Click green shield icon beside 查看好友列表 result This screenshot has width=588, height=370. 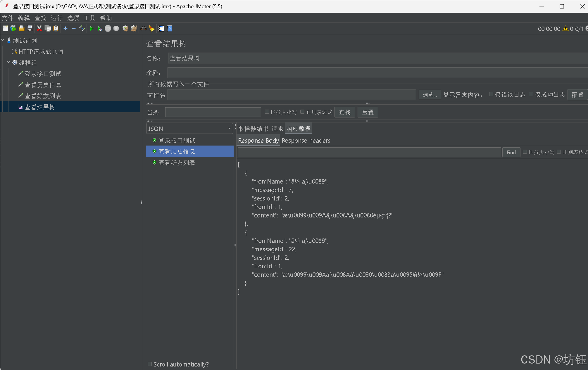click(154, 162)
